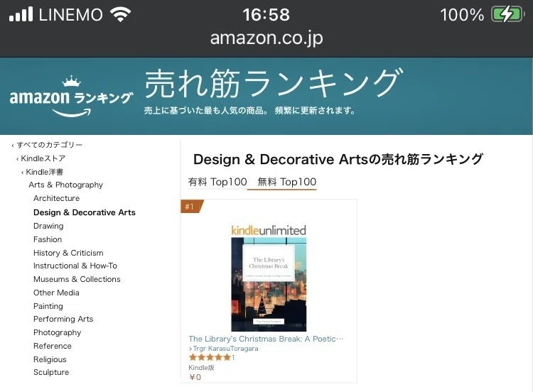This screenshot has height=392, width=533.
Task: Select Design & Decorative Arts category
Action: tap(85, 212)
